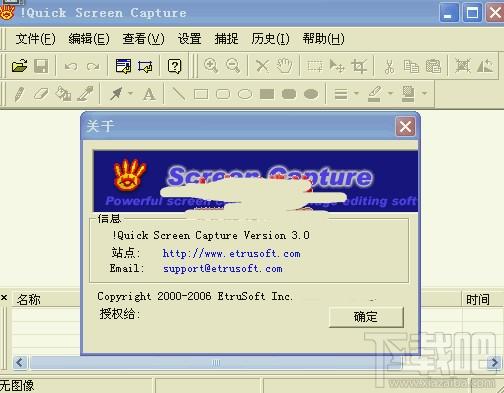Undo the last action via toolbar
Screen dimensions: 504x393
[x=71, y=66]
